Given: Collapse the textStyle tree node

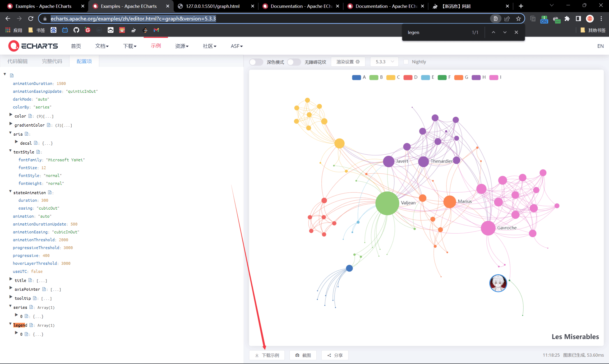Looking at the screenshot, I should (x=10, y=151).
